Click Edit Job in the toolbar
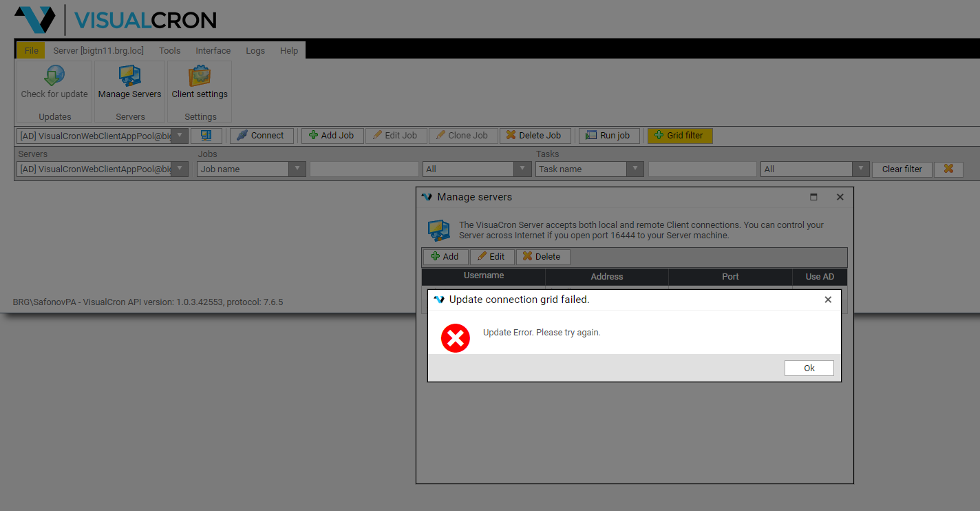 [x=396, y=135]
